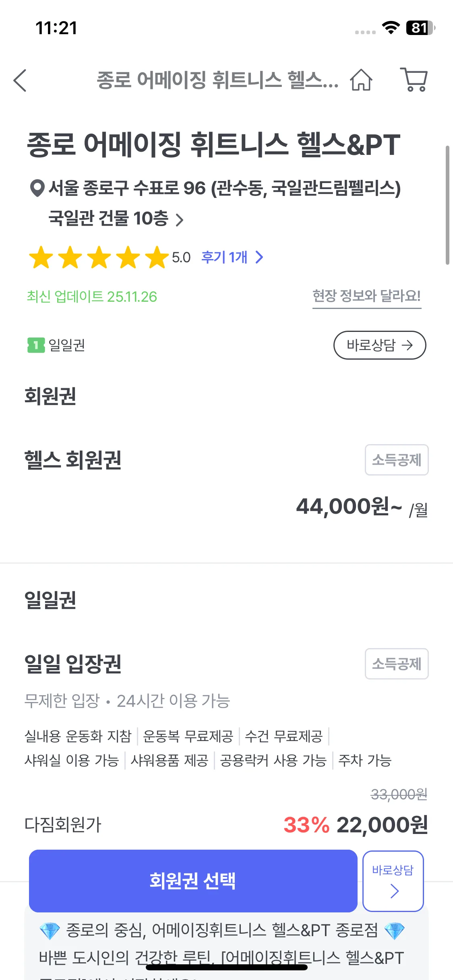The image size is (453, 980).
Task: Tap the back arrow icon
Action: (x=20, y=80)
